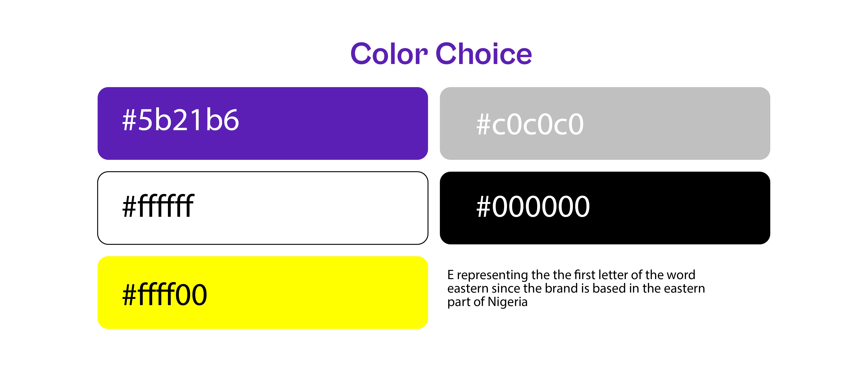Click the #c0c0c0 hex label
This screenshot has width=868, height=370.
click(x=530, y=124)
